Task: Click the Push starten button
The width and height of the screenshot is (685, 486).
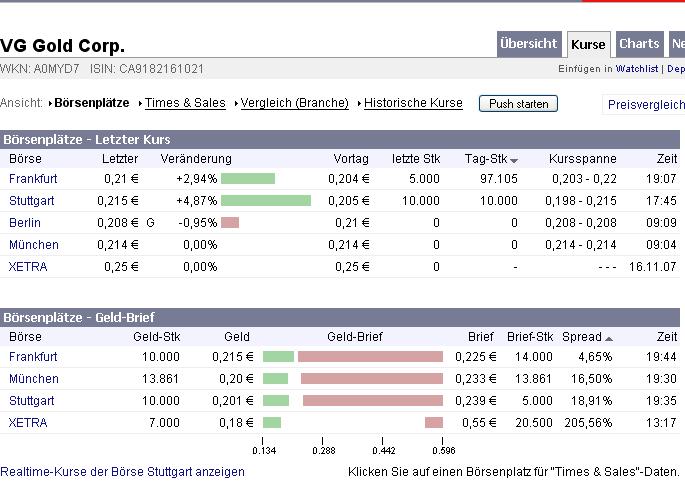Action: [x=518, y=104]
